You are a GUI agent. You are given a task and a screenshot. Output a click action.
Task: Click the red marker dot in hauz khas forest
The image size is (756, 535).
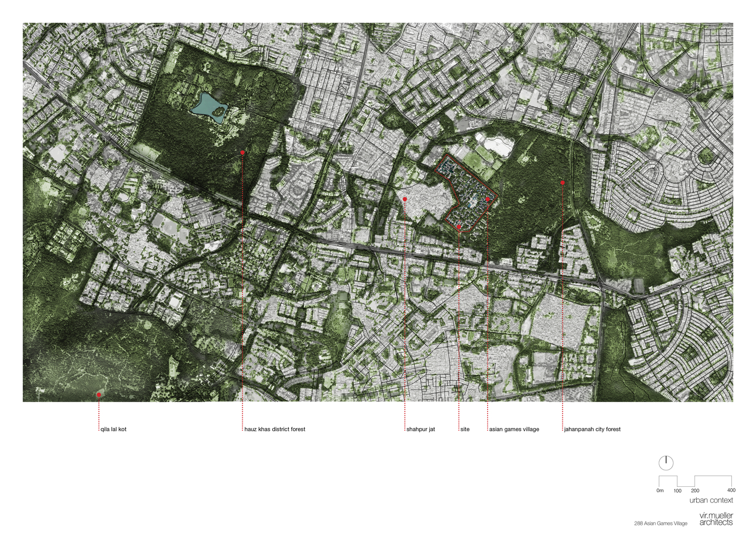(242, 152)
